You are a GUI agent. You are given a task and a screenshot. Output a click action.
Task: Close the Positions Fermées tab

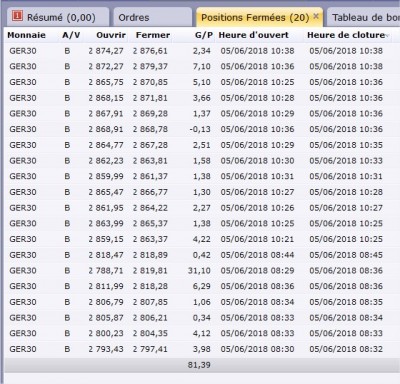tap(316, 16)
